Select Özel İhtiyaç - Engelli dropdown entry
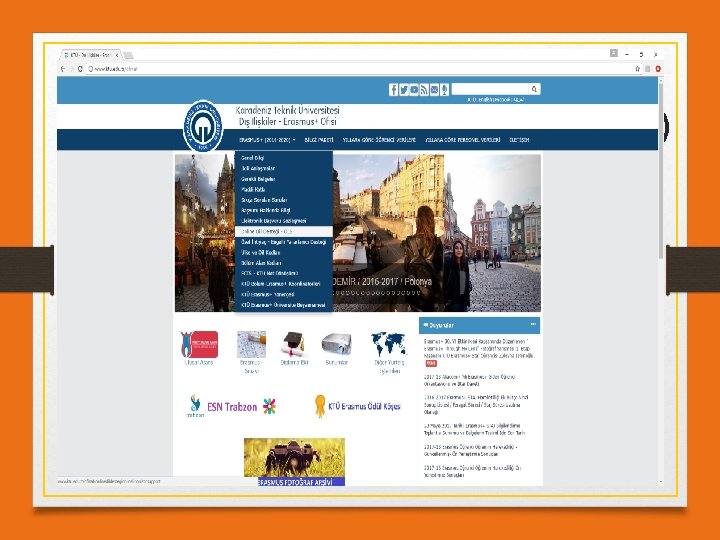This screenshot has width=720, height=540. [284, 242]
